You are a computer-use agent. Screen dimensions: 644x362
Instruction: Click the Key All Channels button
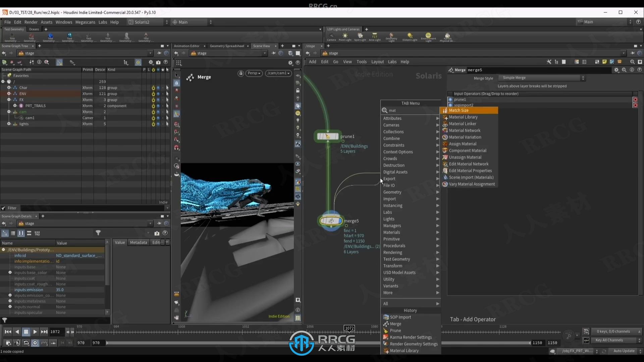click(x=616, y=340)
